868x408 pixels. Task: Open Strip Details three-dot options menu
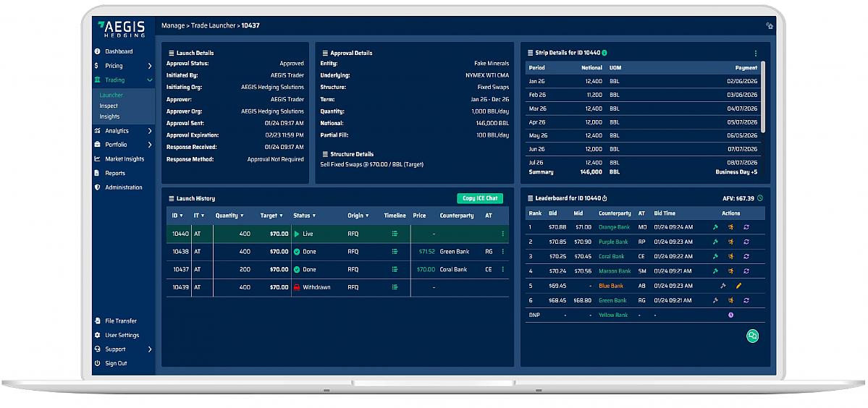click(756, 53)
